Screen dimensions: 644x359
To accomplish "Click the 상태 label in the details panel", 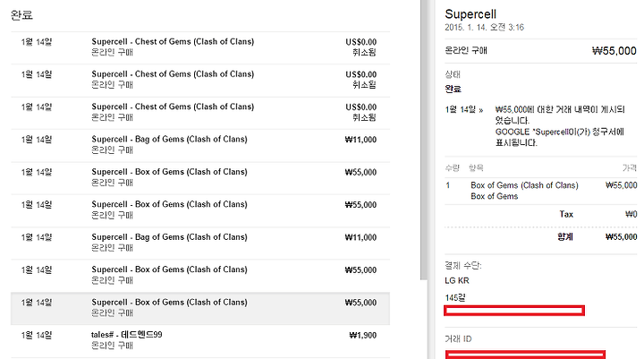I will (x=453, y=74).
